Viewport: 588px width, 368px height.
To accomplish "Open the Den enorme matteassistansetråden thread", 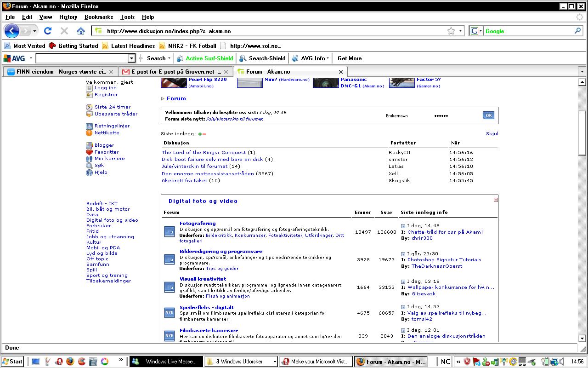I will 208,174.
